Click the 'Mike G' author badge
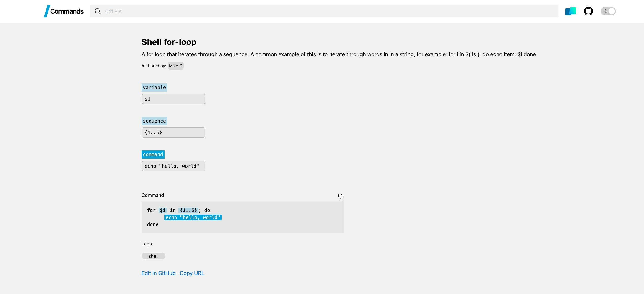The height and width of the screenshot is (294, 644). [175, 66]
